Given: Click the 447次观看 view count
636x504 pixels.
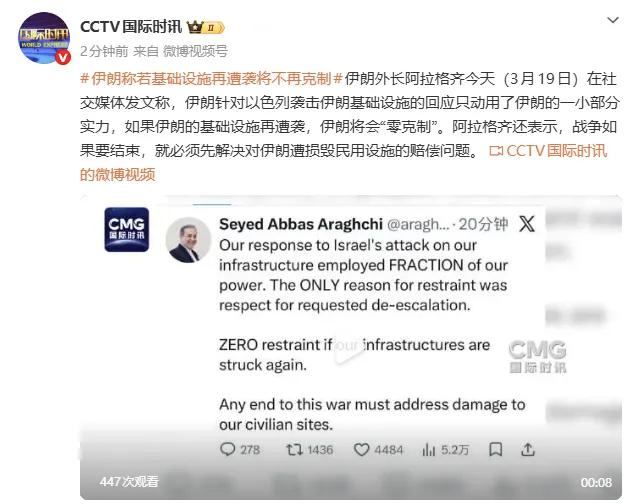Looking at the screenshot, I should point(129,481).
